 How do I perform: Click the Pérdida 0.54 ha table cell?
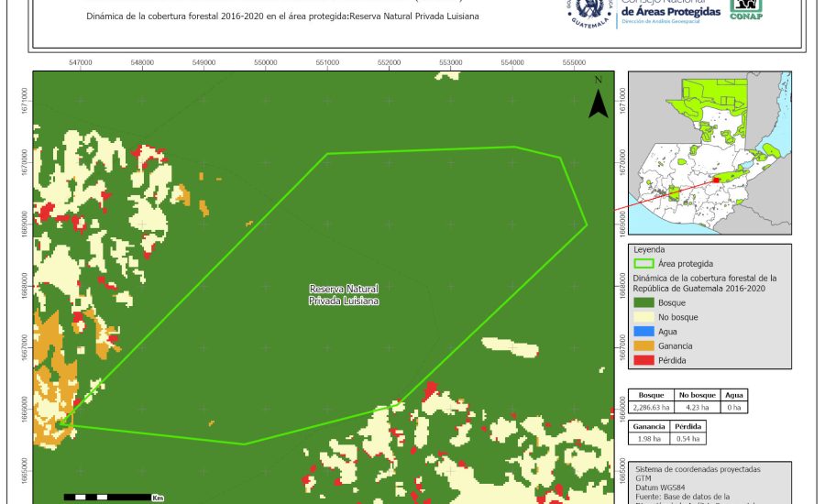pyautogui.click(x=688, y=439)
